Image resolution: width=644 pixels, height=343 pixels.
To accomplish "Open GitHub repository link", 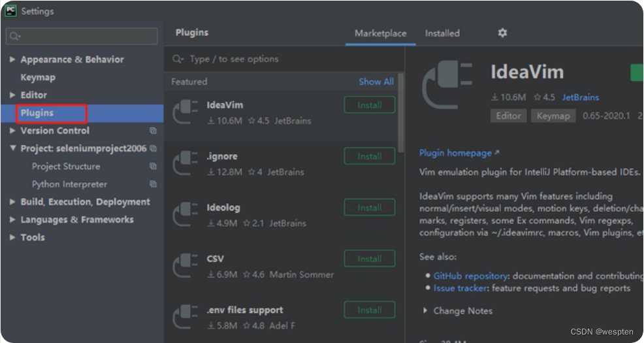I will click(470, 276).
